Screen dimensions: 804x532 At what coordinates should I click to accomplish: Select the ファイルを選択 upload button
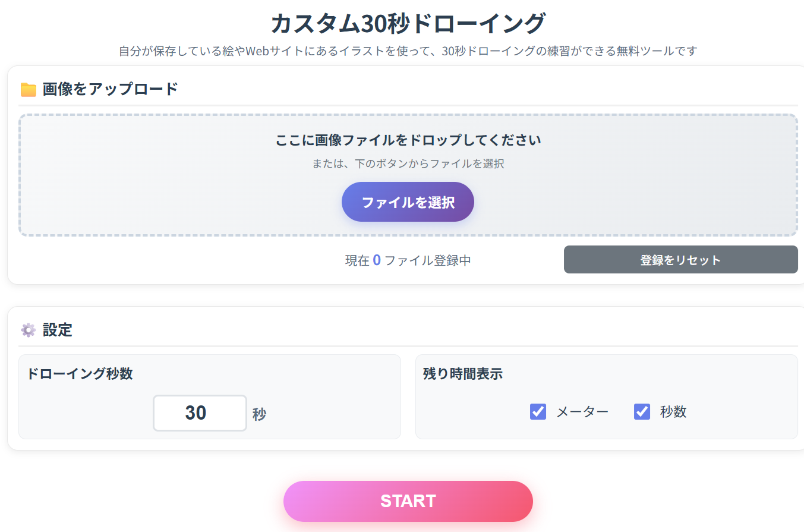(x=408, y=202)
